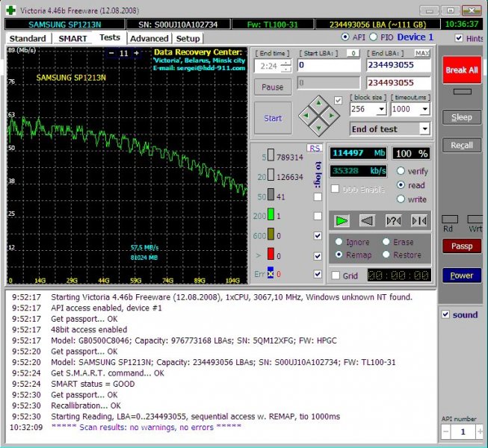Select the random seek '?' scan icon
Screen dimensions: 488x448
[393, 220]
